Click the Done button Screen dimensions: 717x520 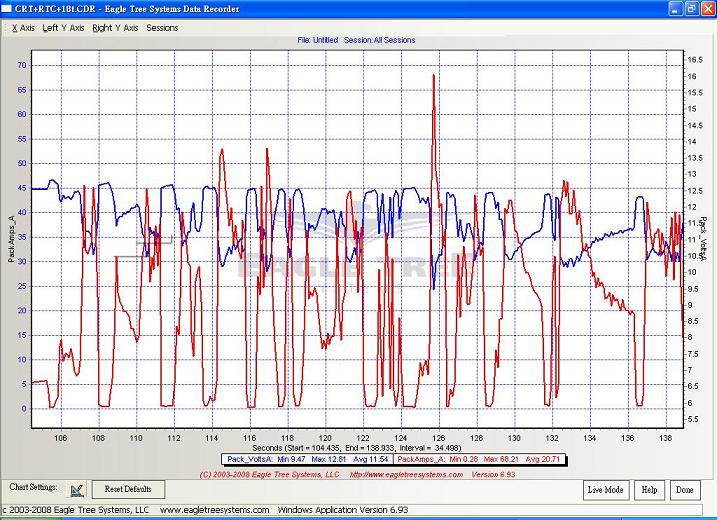(x=684, y=489)
